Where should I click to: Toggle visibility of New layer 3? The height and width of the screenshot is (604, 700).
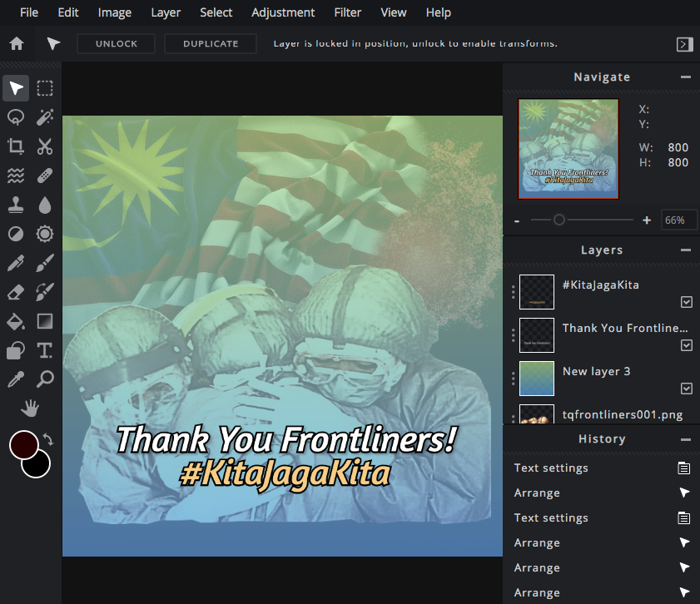687,389
